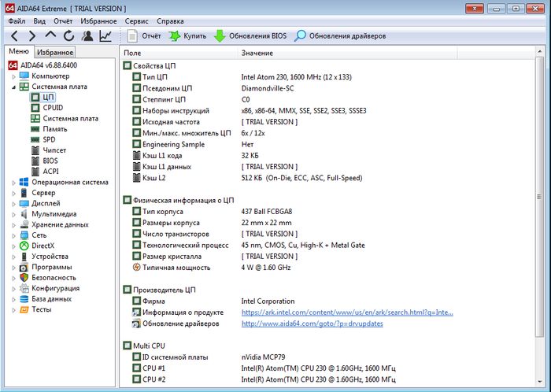The width and height of the screenshot is (551, 392).
Task: Click the Отчёт report button
Action: [143, 36]
